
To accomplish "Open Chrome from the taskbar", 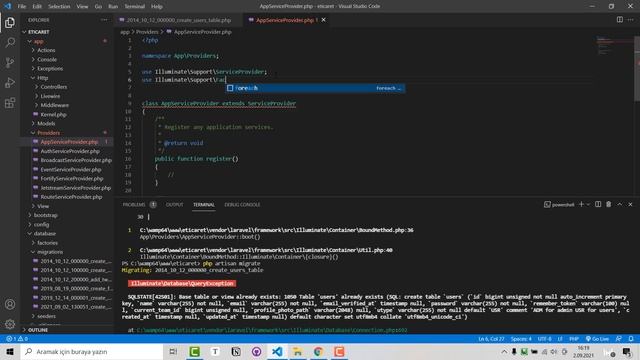I will (318, 351).
